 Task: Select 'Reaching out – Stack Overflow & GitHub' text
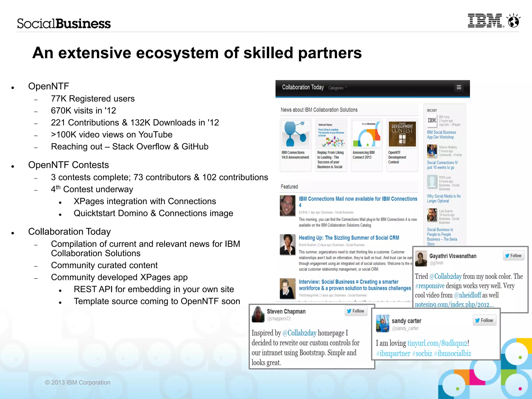point(130,146)
